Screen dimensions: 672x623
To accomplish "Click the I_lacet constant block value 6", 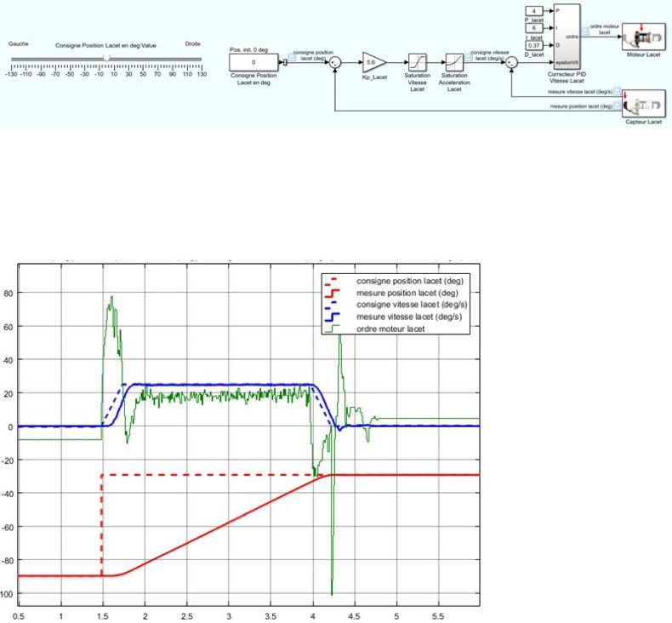I will [x=532, y=27].
